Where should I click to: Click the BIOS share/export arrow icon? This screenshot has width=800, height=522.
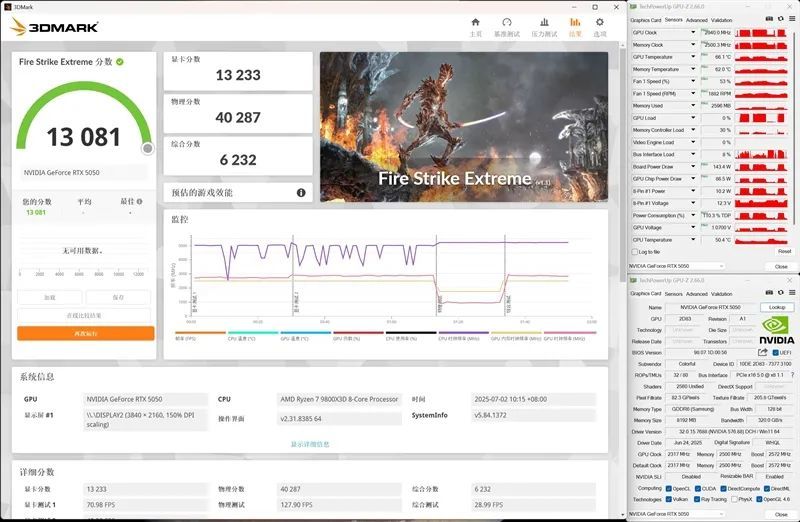click(763, 352)
